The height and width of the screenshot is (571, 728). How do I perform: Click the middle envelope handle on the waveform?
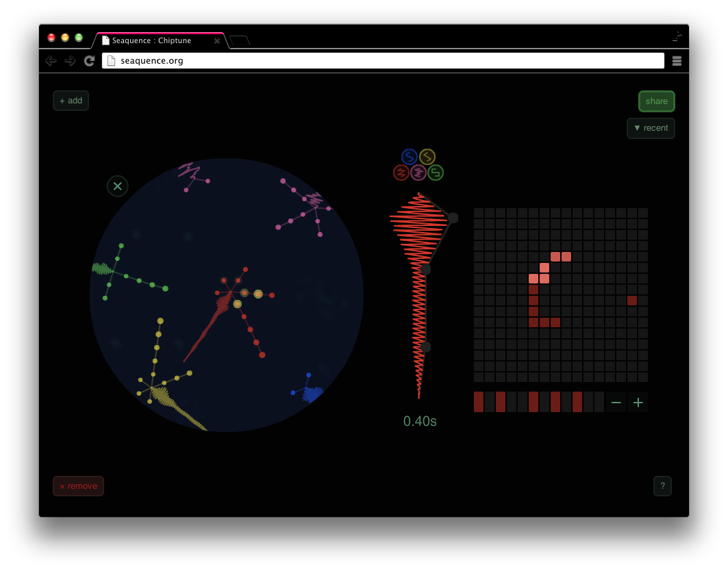tap(425, 269)
